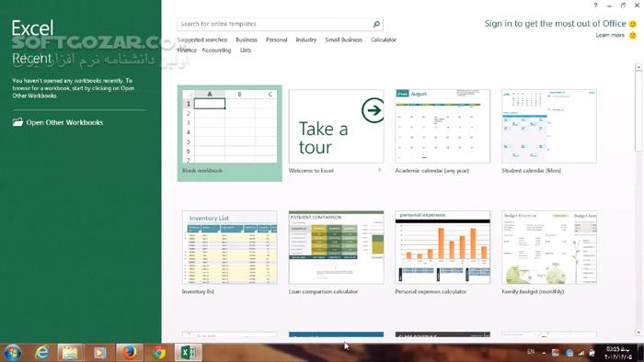
Task: Click the arrow circle on Take a tour
Action: (x=373, y=110)
